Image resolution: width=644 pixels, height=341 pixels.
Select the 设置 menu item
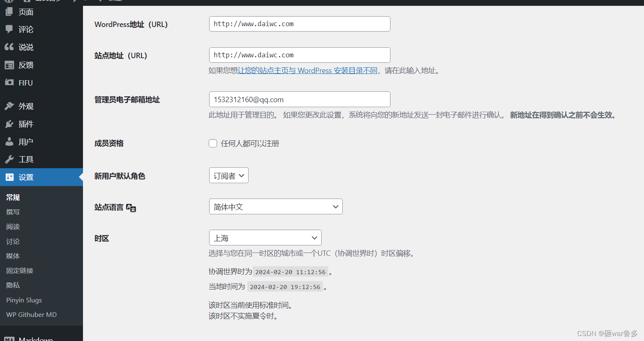coord(41,177)
